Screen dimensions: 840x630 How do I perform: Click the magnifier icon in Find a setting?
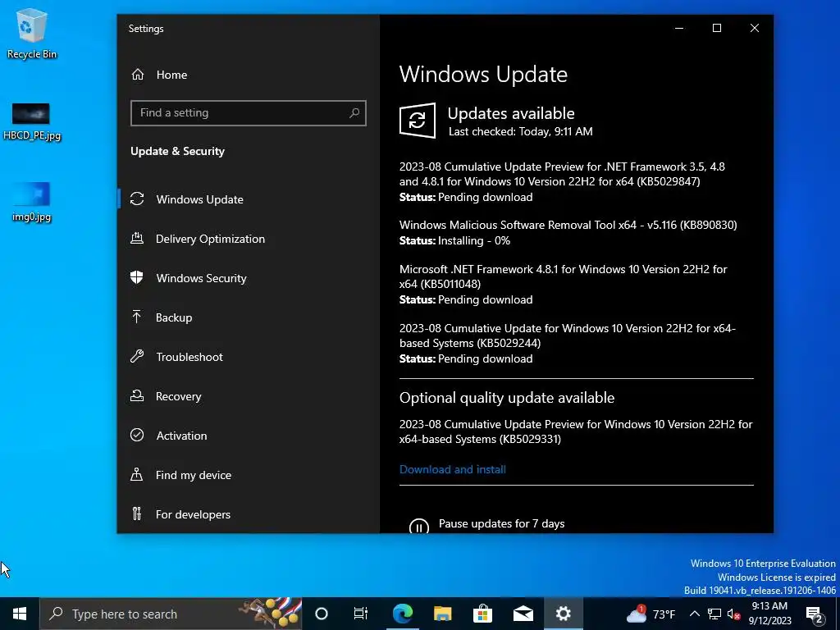coord(354,113)
